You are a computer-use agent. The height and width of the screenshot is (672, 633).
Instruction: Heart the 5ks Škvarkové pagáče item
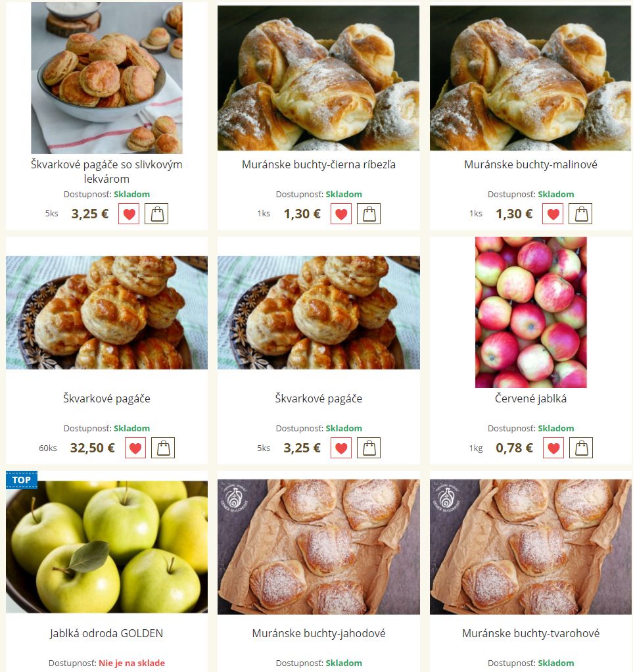coord(341,448)
